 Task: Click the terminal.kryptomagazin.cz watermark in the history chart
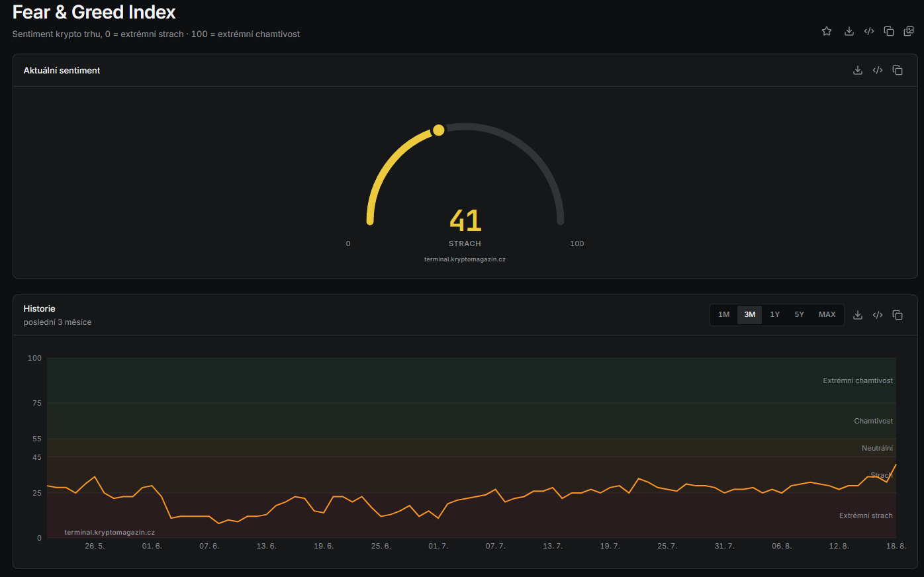tap(110, 532)
